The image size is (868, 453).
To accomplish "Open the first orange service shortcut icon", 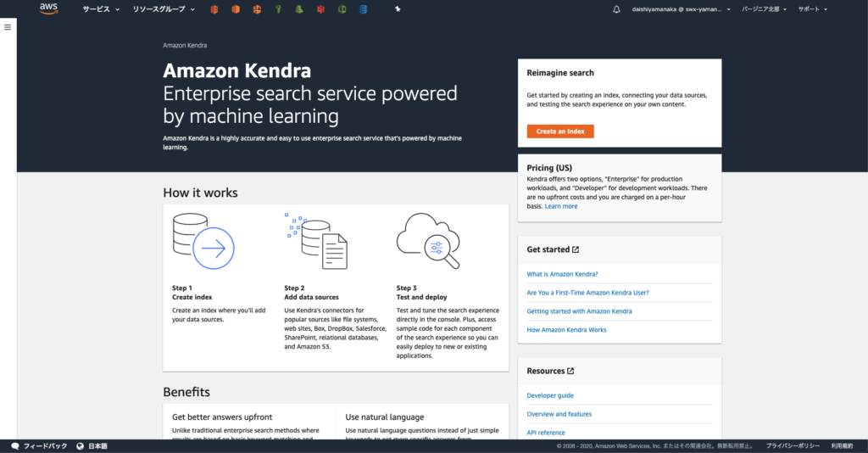I will tap(214, 9).
